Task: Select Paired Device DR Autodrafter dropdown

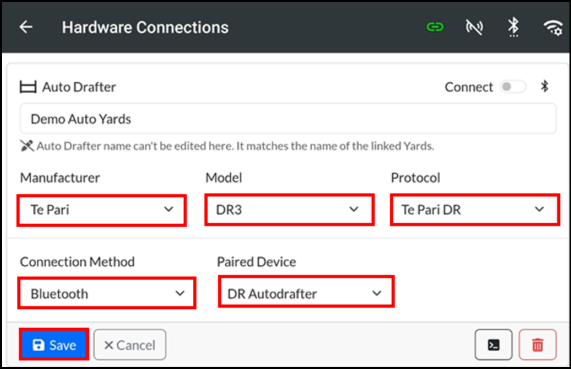Action: [306, 292]
